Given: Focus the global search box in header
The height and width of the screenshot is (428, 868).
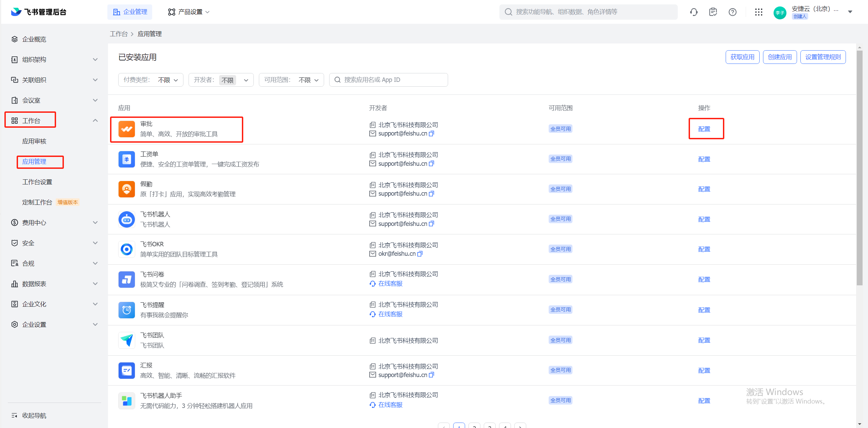Looking at the screenshot, I should (588, 12).
